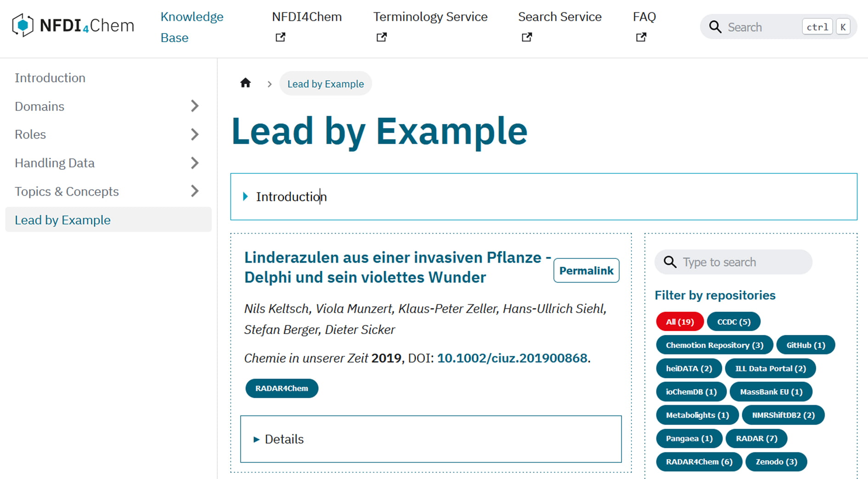Click the Lead by Example breadcrumb
Image resolution: width=868 pixels, height=479 pixels.
click(326, 84)
